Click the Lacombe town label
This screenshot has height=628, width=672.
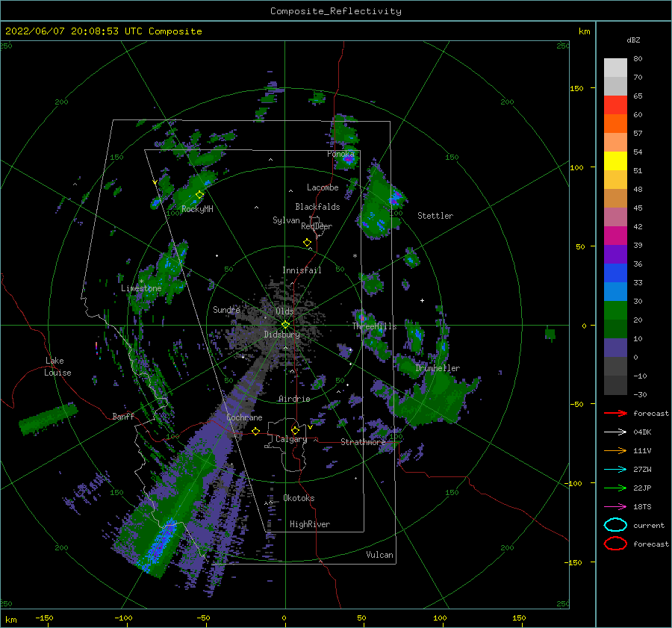tap(323, 187)
